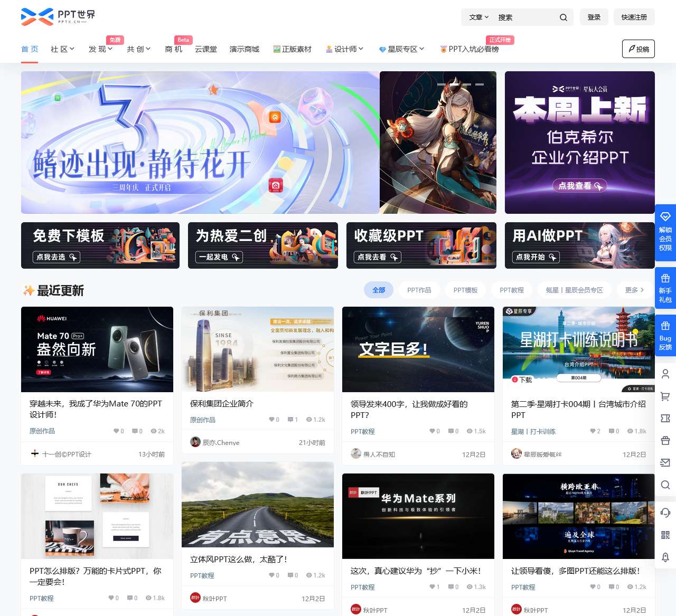This screenshot has height=616, width=676.
Task: Click the 愚人不自知 author avatar
Action: [x=356, y=454]
